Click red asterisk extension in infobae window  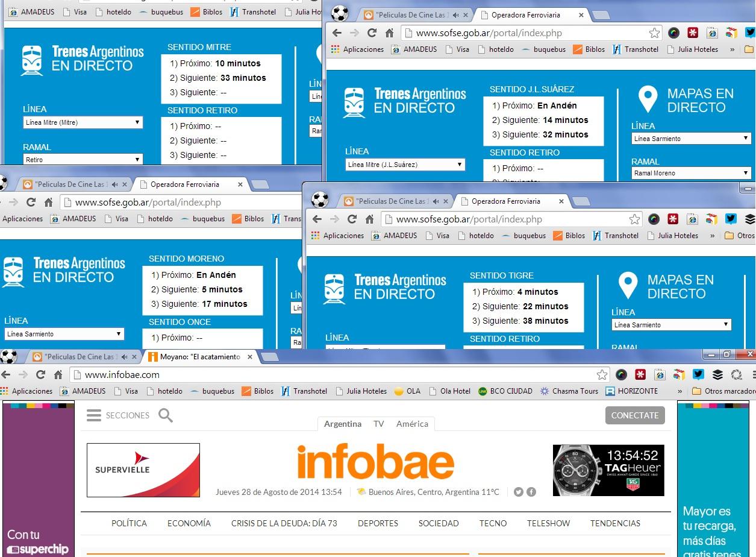(x=640, y=374)
